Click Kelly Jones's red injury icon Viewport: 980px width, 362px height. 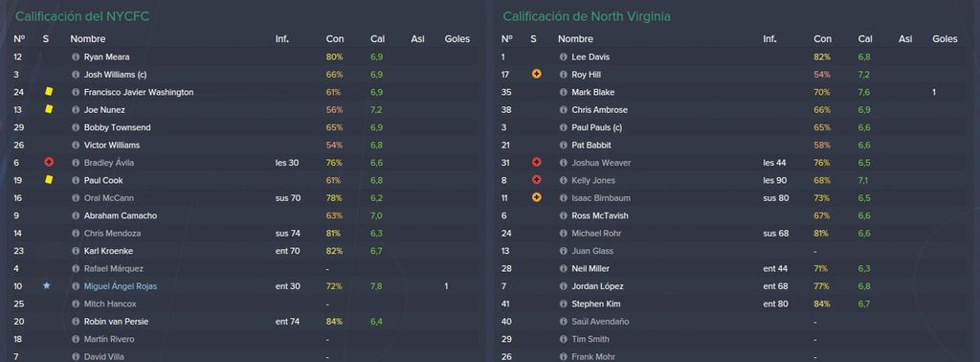536,180
